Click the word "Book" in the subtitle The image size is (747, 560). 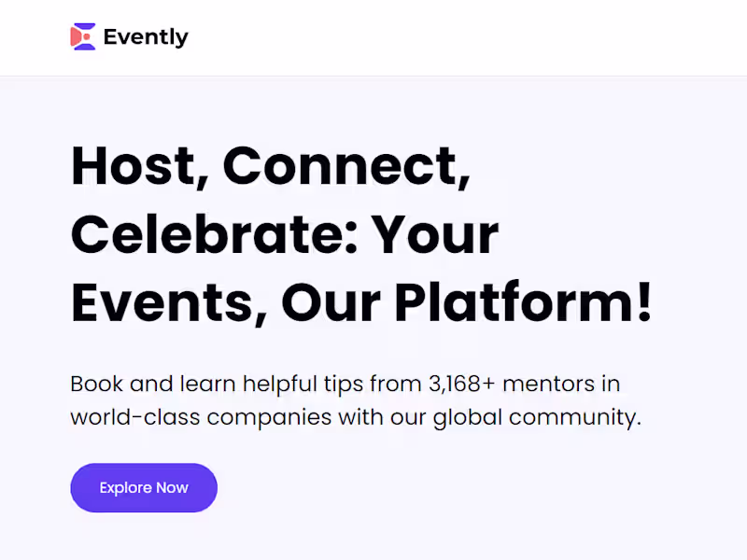point(97,384)
